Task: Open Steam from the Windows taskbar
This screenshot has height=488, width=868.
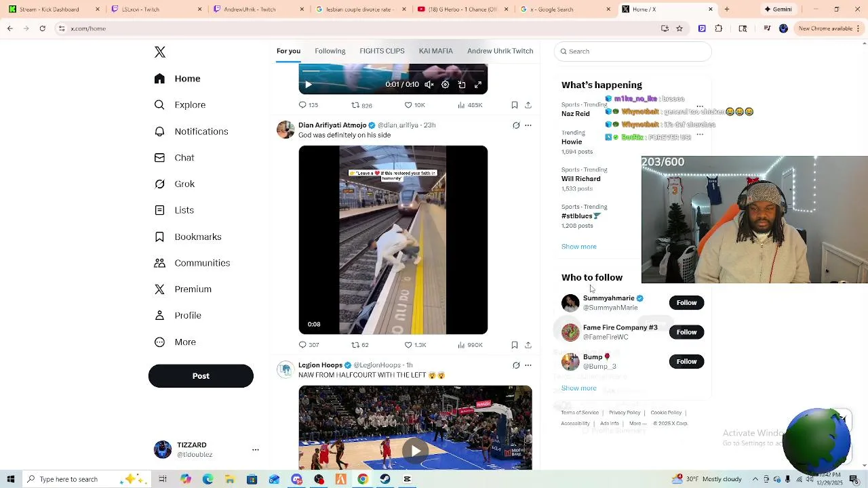Action: pos(385,479)
